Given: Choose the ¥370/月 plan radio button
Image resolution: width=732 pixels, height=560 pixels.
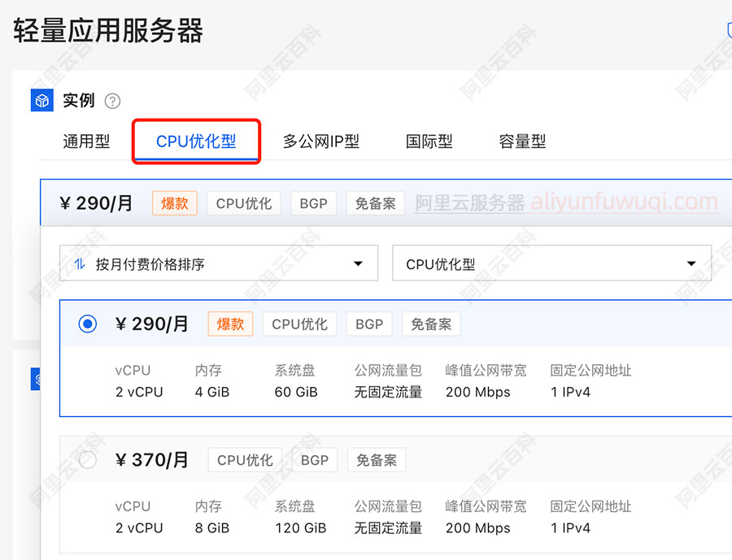Looking at the screenshot, I should (88, 460).
